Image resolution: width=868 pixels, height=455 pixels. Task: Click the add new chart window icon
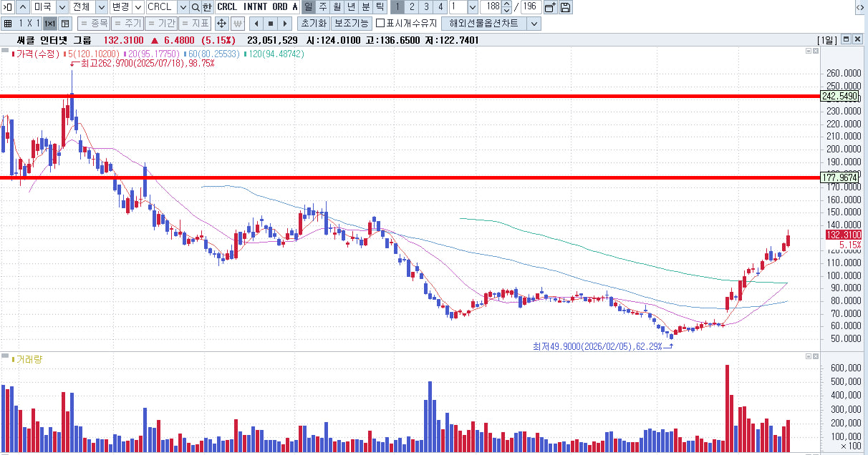[550, 7]
